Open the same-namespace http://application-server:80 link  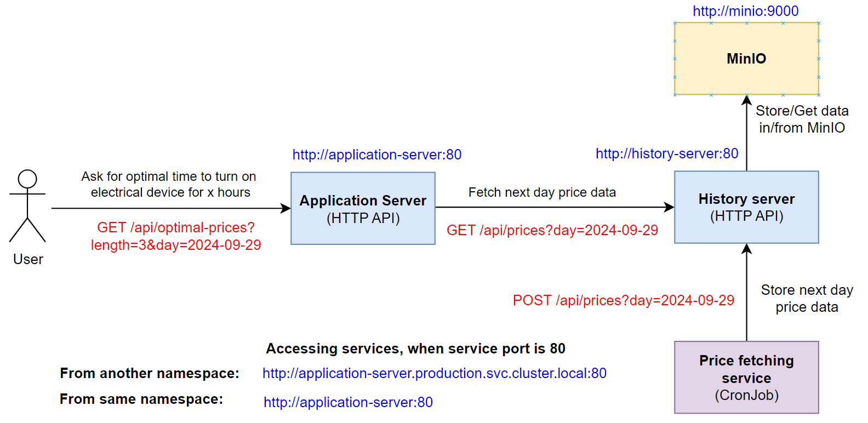(348, 402)
